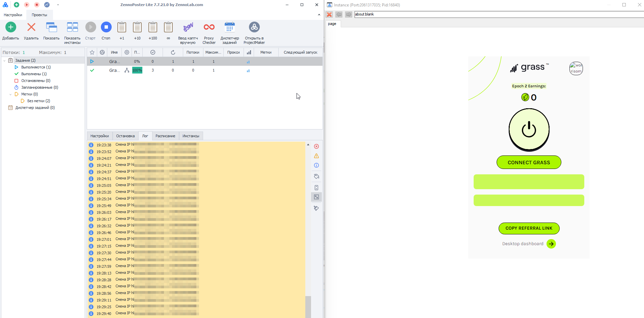644x318 pixels.
Task: Click the star favorites column header
Action: click(92, 52)
